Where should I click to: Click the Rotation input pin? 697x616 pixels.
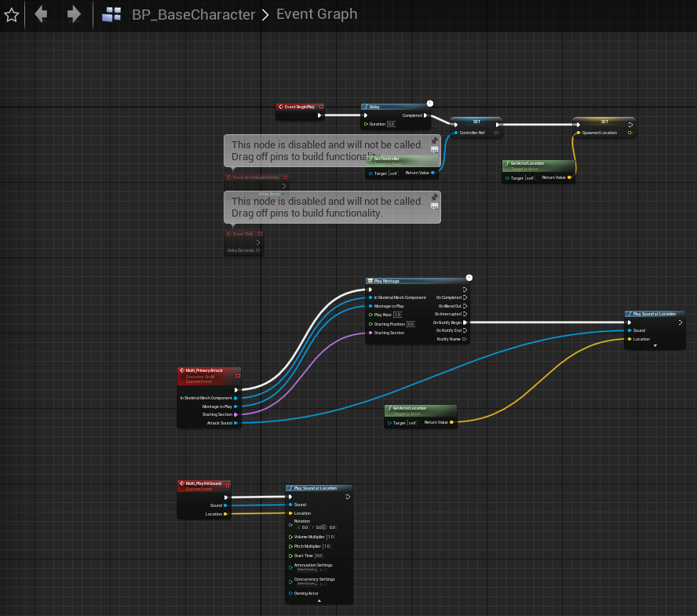click(x=290, y=525)
